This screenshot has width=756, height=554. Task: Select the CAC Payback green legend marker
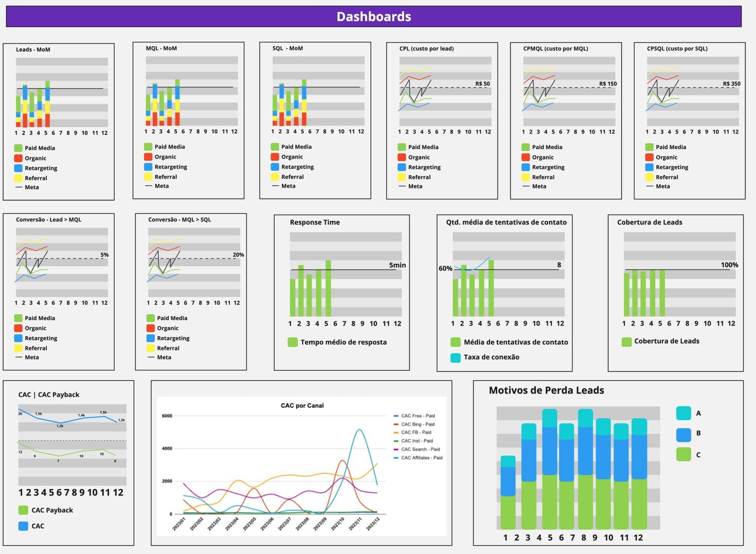coord(23,510)
